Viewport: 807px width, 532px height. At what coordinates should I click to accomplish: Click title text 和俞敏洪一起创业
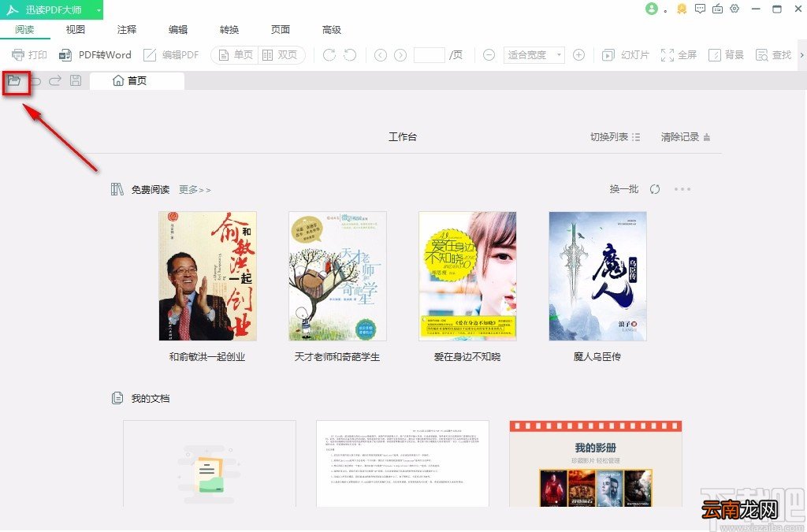click(207, 356)
